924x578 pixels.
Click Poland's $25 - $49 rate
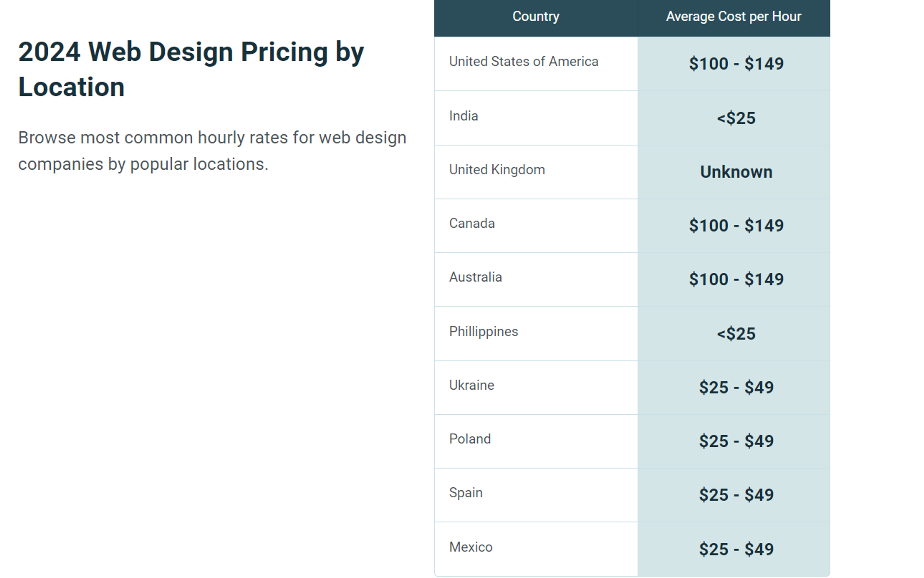pyautogui.click(x=736, y=441)
